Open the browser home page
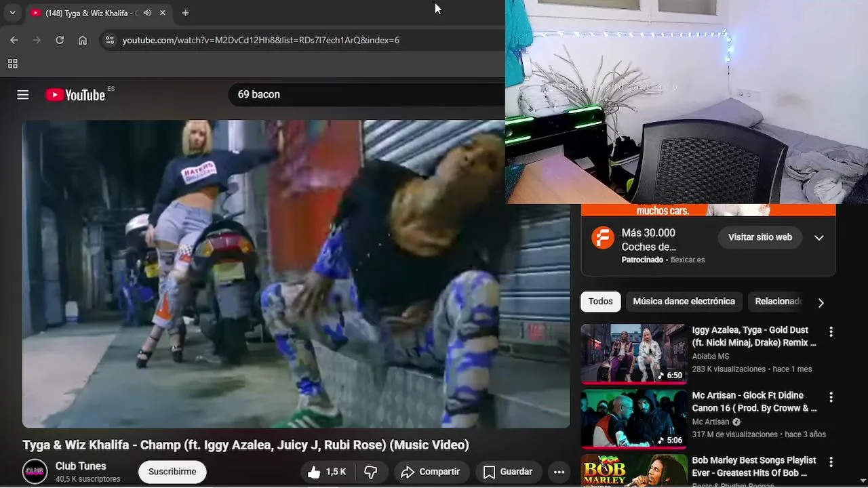The height and width of the screenshot is (488, 868). (x=83, y=40)
